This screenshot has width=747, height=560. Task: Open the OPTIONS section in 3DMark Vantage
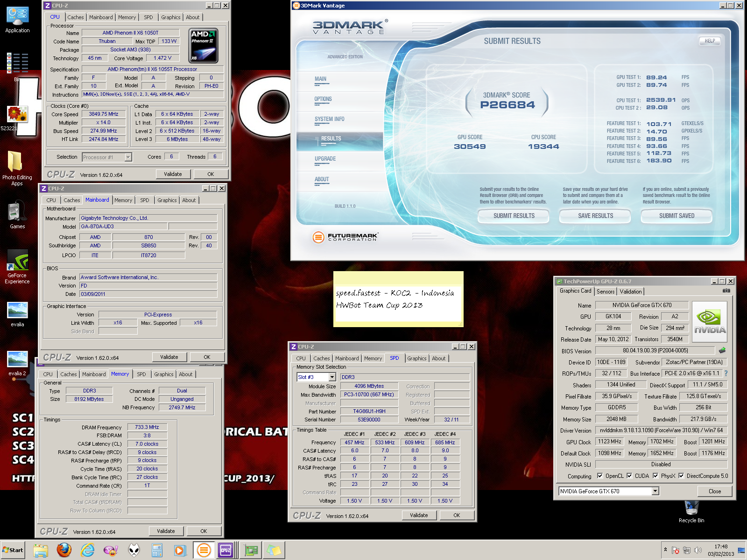pos(323,99)
